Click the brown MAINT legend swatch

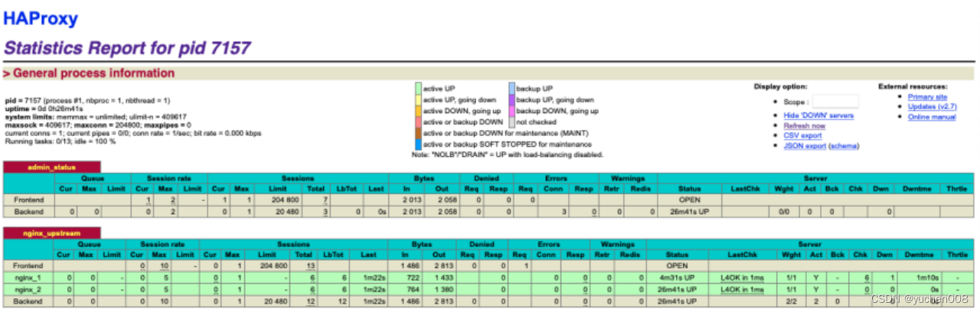tap(418, 133)
